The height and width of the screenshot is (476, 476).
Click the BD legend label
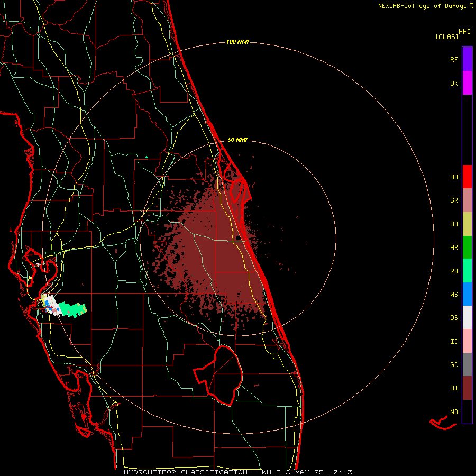(454, 224)
